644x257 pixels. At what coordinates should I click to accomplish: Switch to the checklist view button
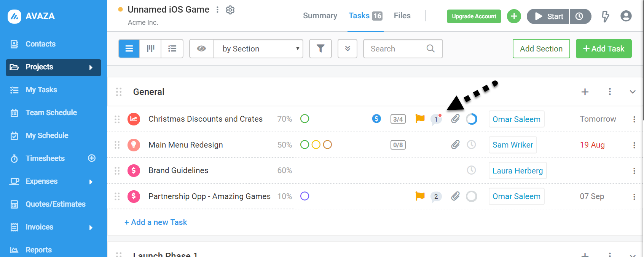[x=172, y=49]
